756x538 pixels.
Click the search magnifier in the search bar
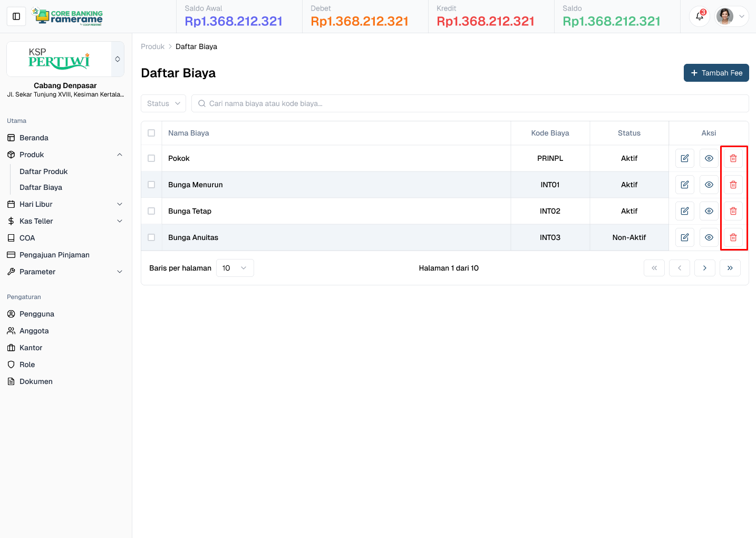click(x=202, y=103)
